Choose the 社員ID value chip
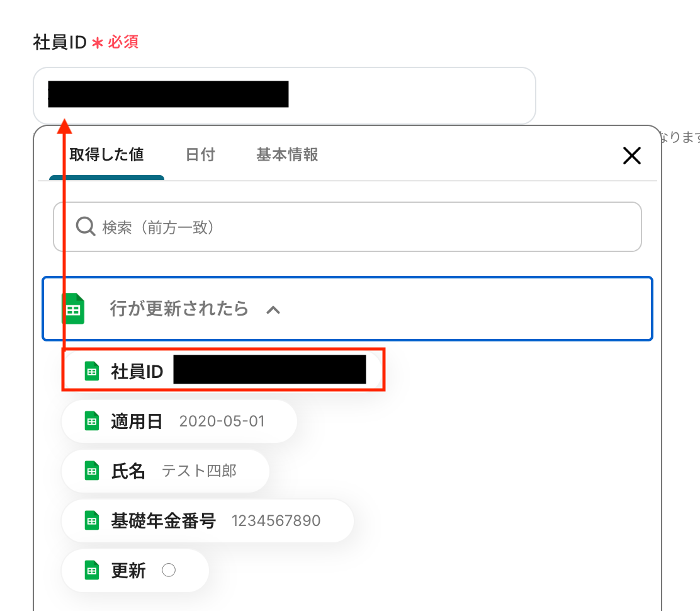Screen dimensions: 700x611 223,370
